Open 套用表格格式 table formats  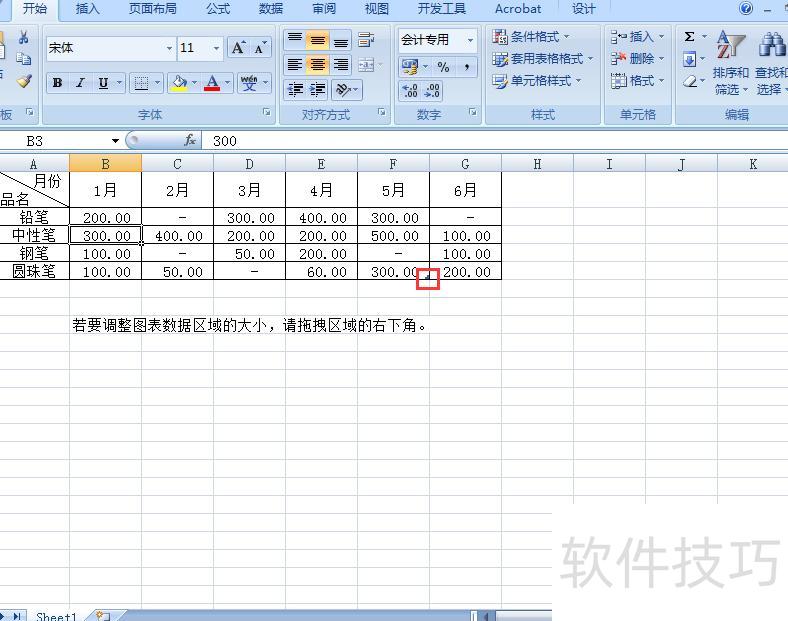543,59
